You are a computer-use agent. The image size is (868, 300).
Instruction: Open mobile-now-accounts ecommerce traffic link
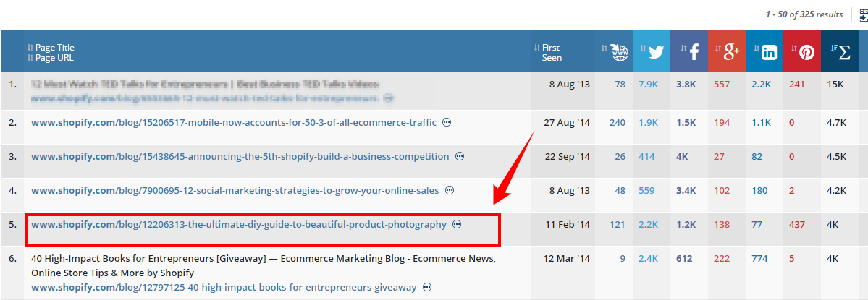click(x=233, y=123)
